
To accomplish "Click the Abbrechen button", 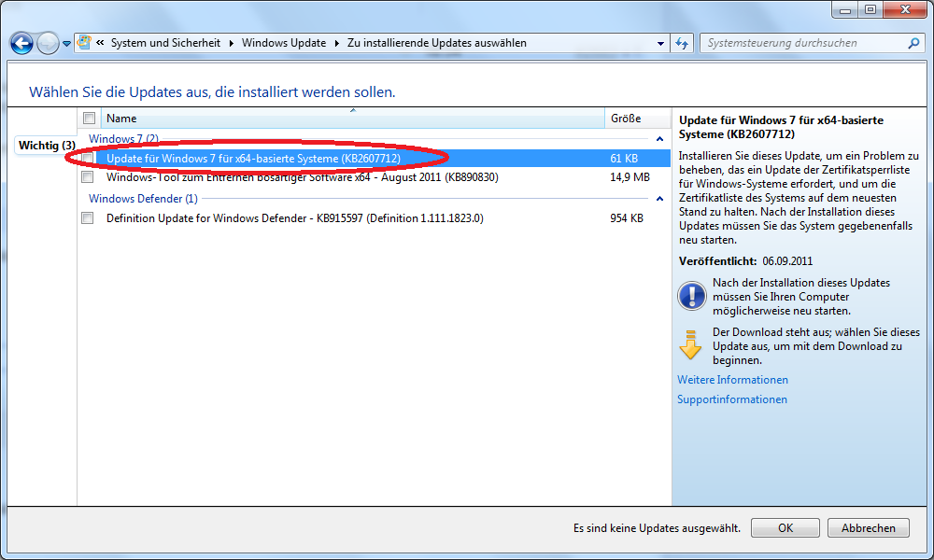I will (x=868, y=528).
